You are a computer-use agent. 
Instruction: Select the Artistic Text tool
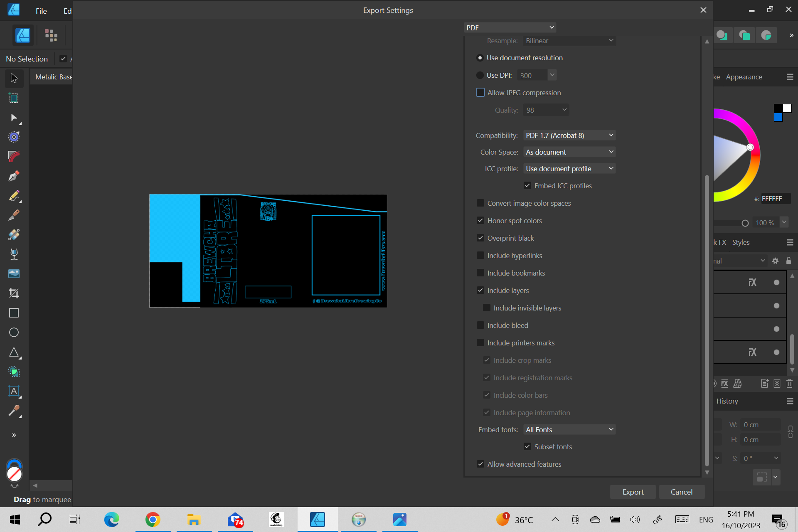14,391
